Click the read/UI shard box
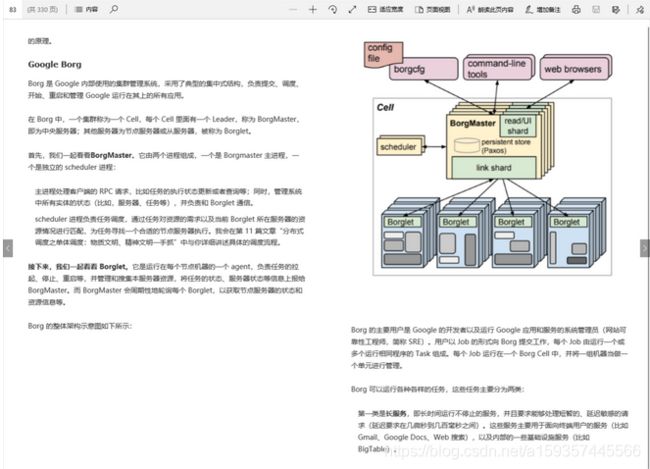This screenshot has width=650, height=469. pos(518,126)
